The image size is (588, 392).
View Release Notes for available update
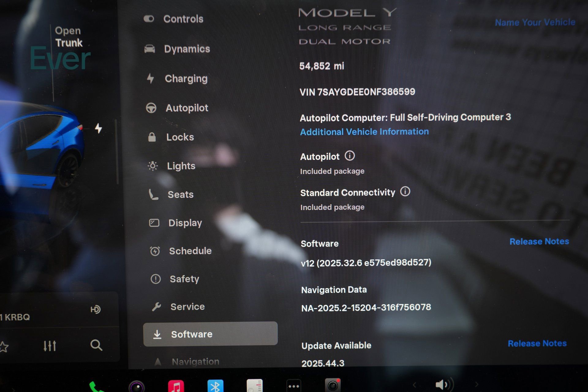coord(537,344)
